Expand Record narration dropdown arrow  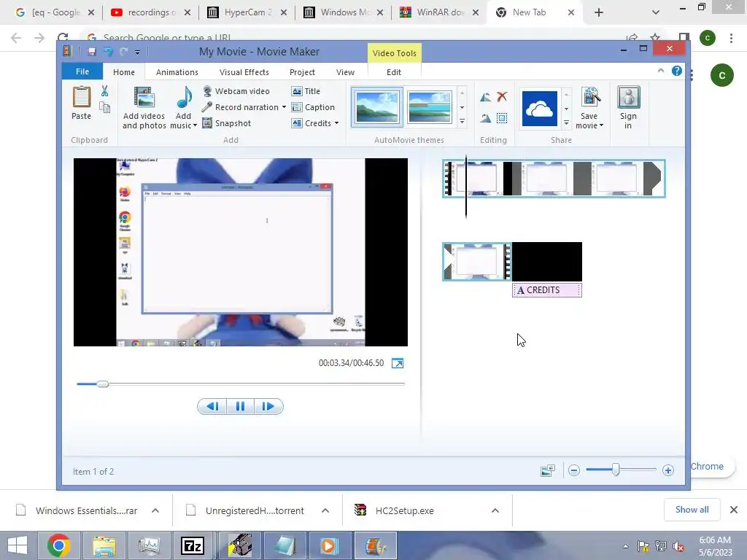[x=284, y=107]
